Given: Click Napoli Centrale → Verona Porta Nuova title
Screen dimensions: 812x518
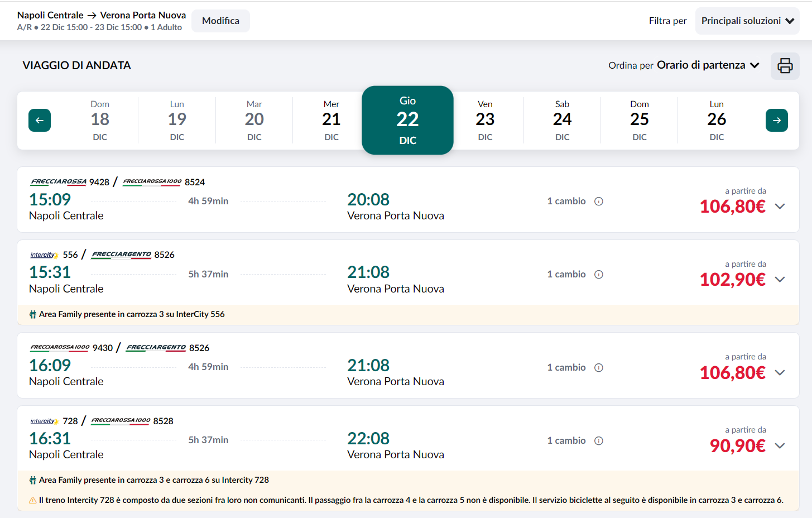Looking at the screenshot, I should click(102, 16).
